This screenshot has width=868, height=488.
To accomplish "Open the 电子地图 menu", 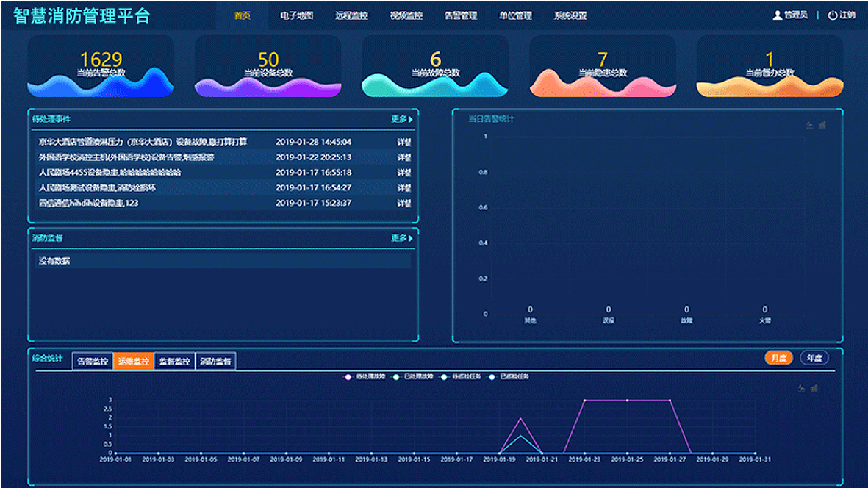I will (297, 15).
